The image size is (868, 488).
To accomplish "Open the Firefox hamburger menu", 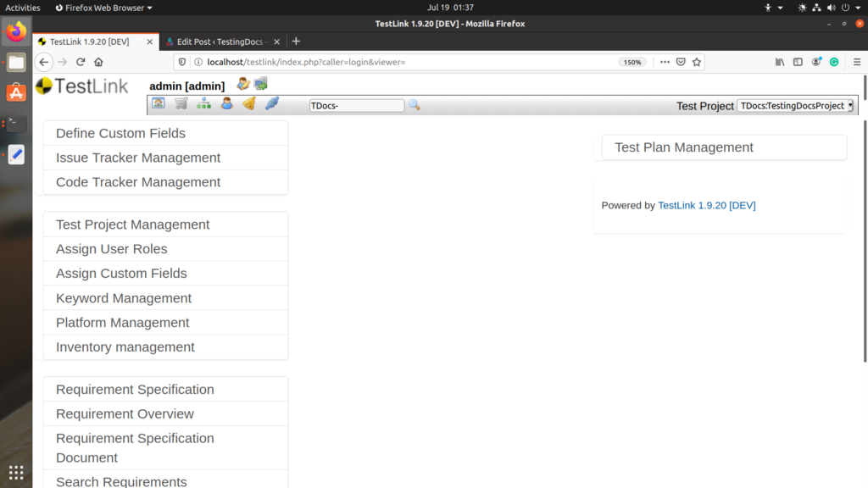I will point(856,61).
